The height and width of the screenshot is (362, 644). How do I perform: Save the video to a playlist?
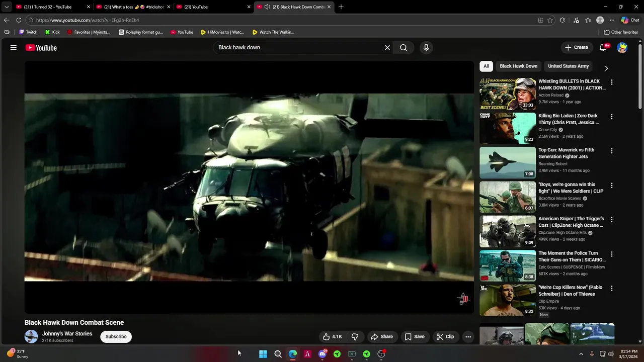[x=415, y=337]
